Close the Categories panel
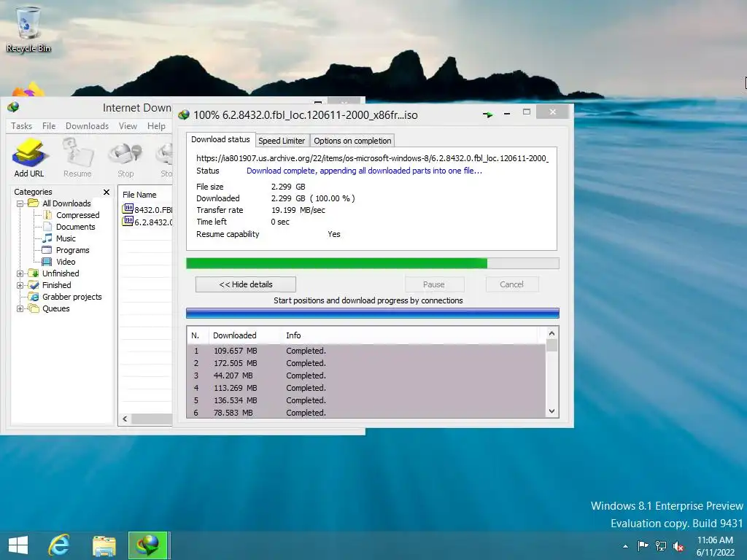 [x=107, y=192]
